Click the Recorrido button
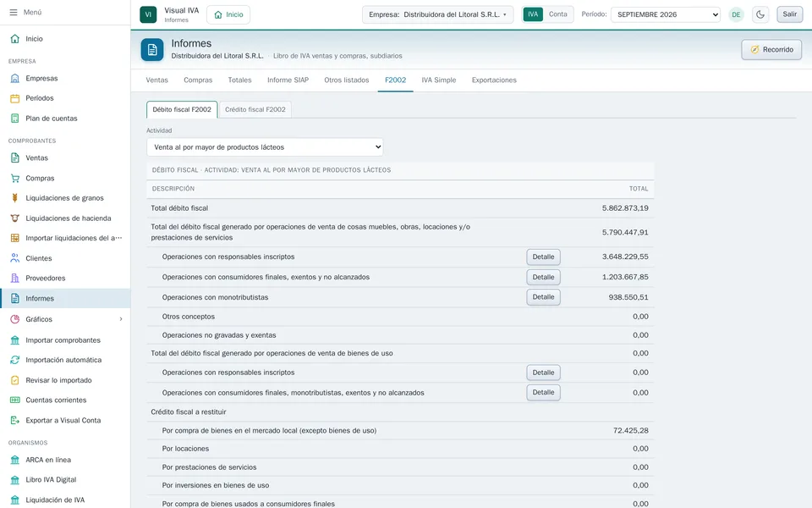The height and width of the screenshot is (508, 812). tap(771, 50)
